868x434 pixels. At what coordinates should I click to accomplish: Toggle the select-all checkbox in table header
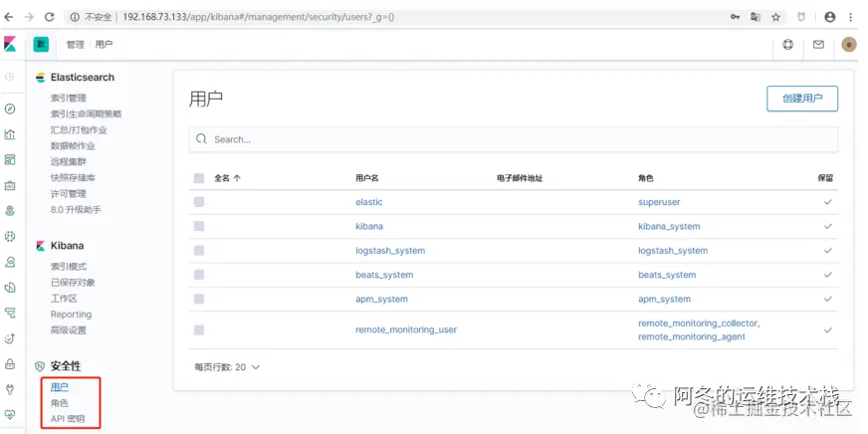(199, 178)
